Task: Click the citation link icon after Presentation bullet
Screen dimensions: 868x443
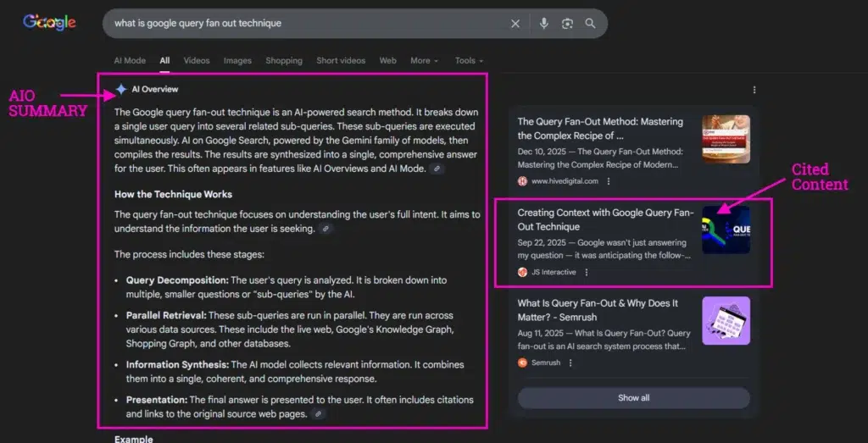Action: coord(318,414)
